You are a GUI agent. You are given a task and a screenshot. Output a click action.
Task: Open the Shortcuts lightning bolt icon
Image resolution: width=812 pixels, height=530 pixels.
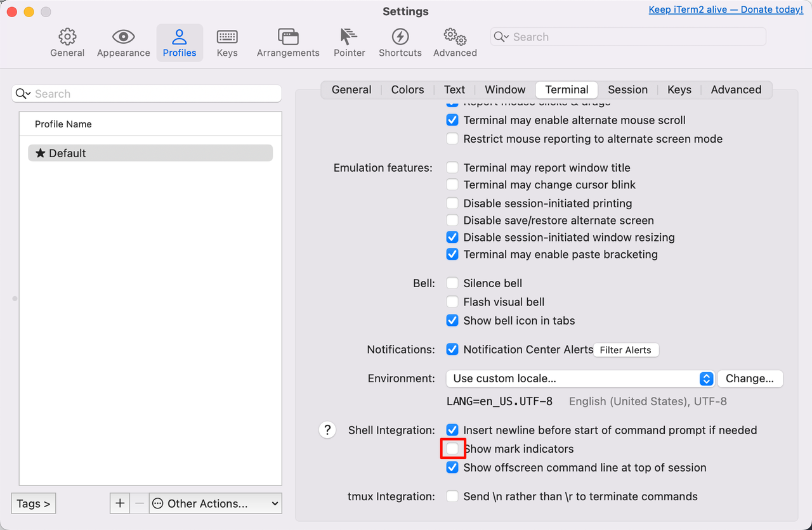pos(400,37)
